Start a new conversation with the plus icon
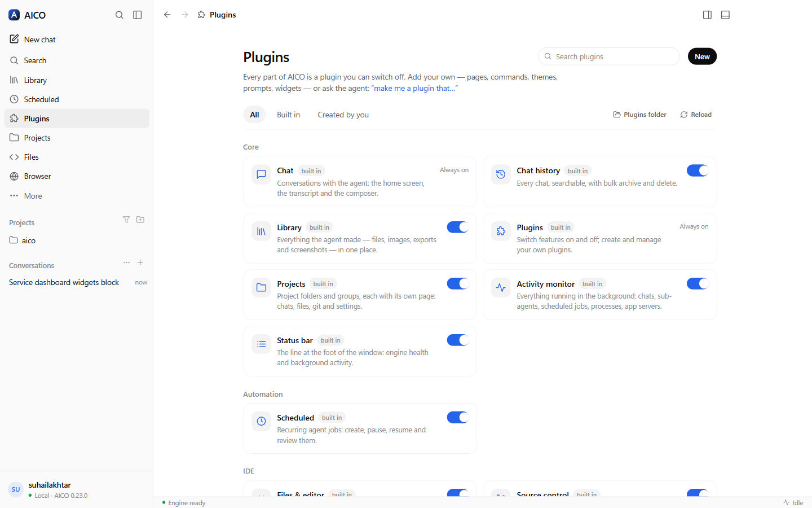The height and width of the screenshot is (508, 812). [x=140, y=262]
